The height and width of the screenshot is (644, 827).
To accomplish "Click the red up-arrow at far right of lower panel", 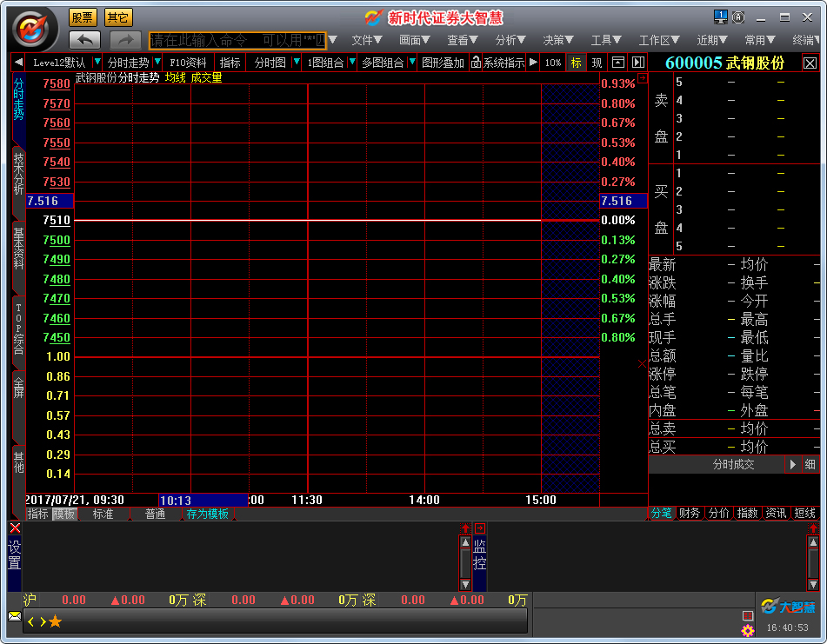I will 813,528.
